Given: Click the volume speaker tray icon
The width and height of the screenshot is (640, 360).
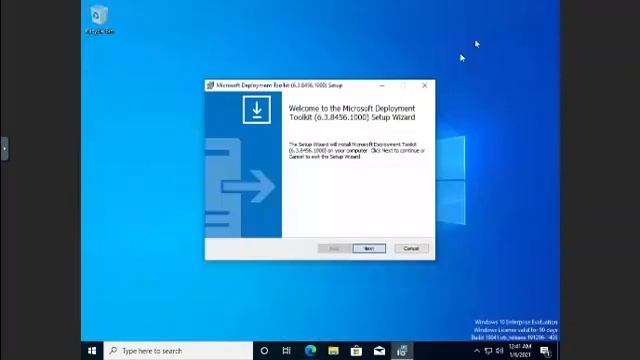Looking at the screenshot, I should point(500,351).
